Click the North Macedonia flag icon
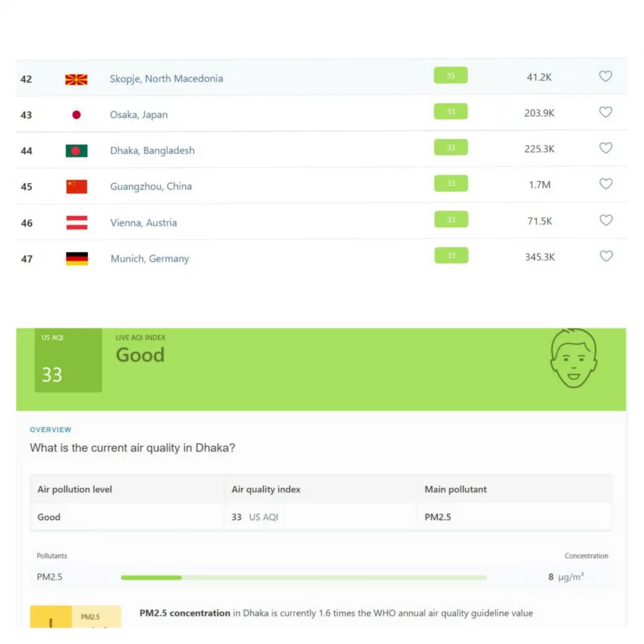 pyautogui.click(x=77, y=79)
